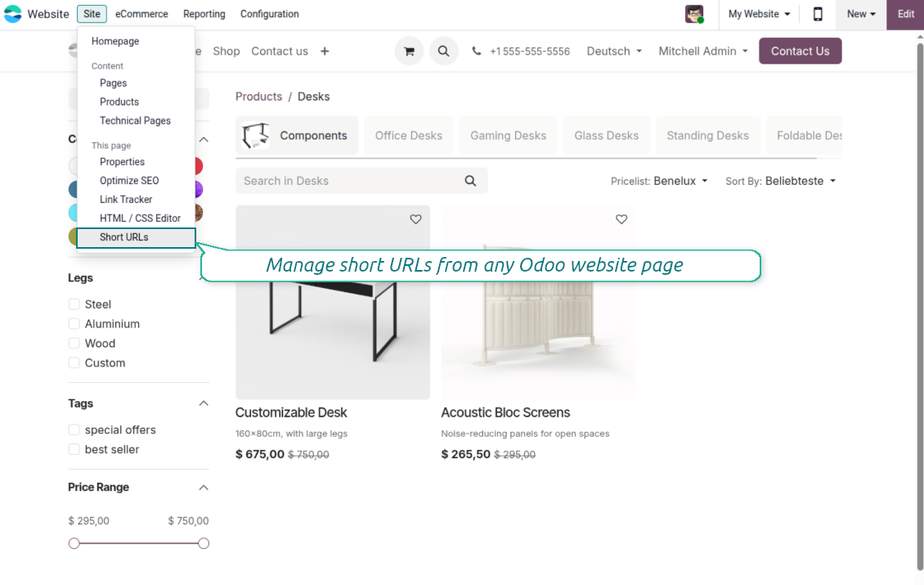Click the shopping cart icon
This screenshot has width=924, height=585.
point(409,51)
